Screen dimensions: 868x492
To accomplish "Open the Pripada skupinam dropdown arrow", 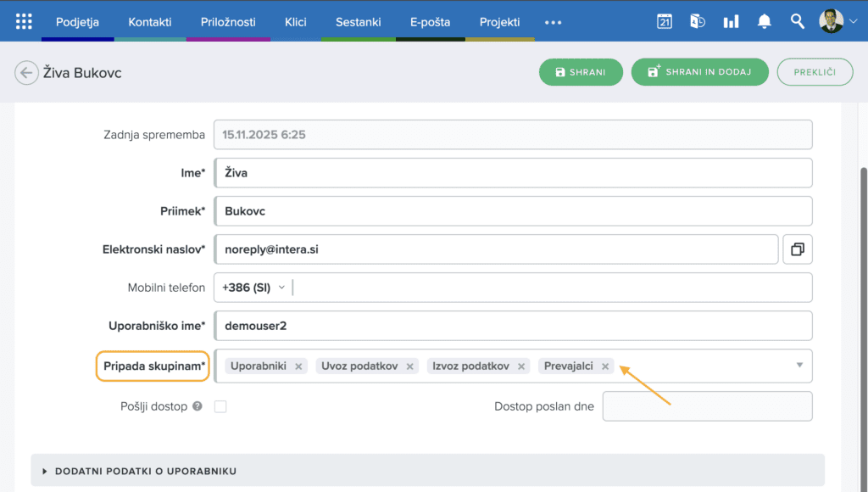I will pyautogui.click(x=799, y=366).
